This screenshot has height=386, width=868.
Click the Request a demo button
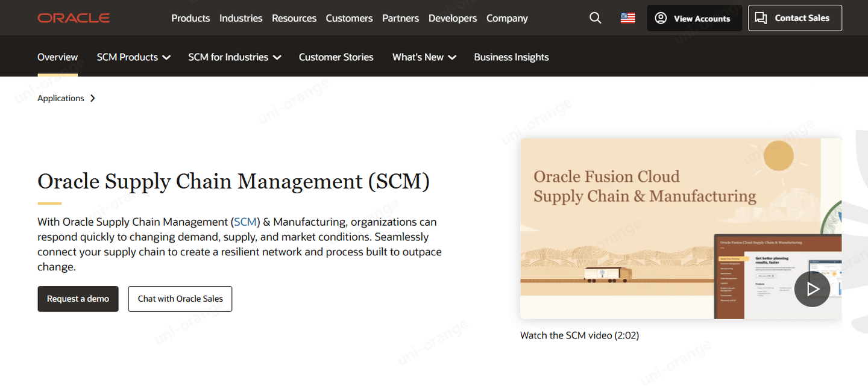tap(78, 299)
